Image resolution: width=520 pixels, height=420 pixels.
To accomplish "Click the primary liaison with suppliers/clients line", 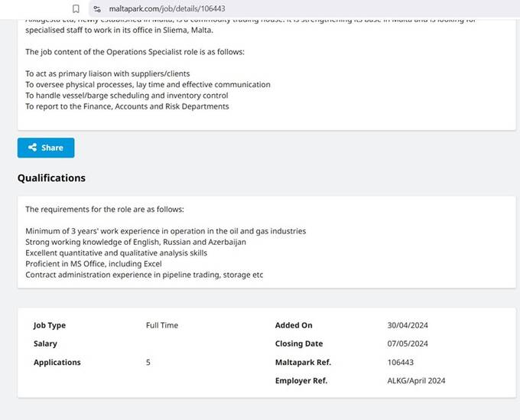I will (108, 73).
